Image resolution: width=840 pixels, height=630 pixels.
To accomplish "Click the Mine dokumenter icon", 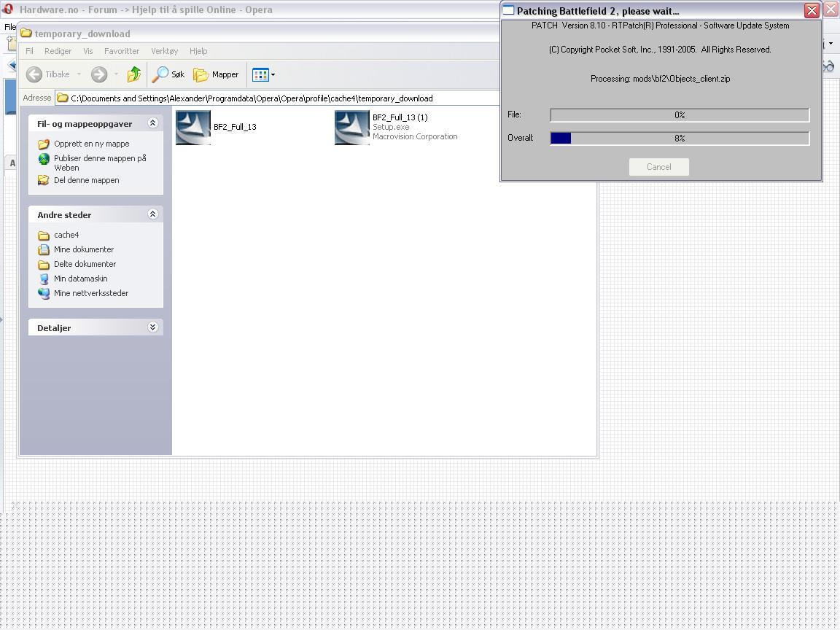I will pos(44,249).
